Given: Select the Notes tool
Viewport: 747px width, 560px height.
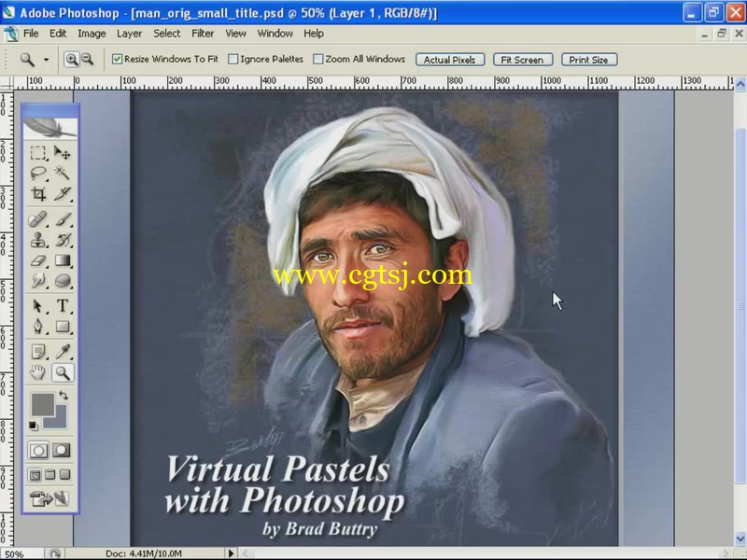Looking at the screenshot, I should 38,352.
